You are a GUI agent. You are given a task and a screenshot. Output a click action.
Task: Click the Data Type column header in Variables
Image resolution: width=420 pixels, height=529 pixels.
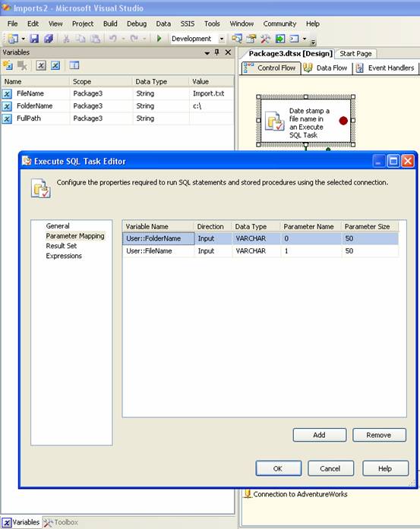[160, 82]
